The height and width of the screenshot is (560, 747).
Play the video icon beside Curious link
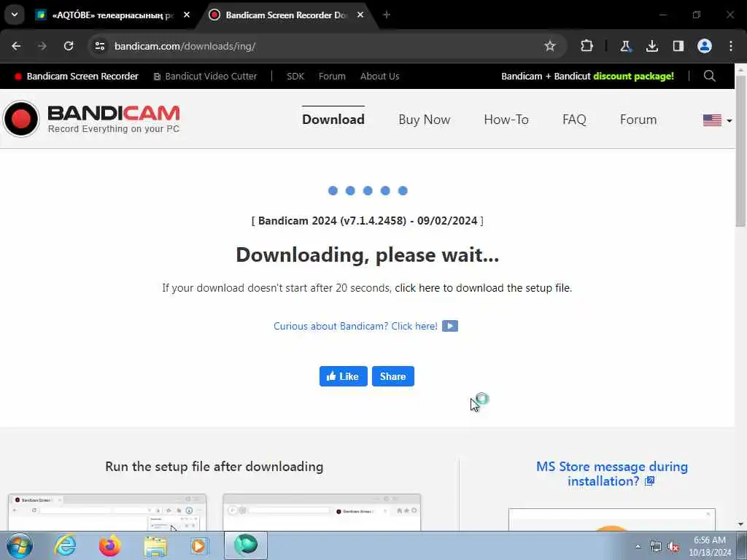[x=449, y=326]
